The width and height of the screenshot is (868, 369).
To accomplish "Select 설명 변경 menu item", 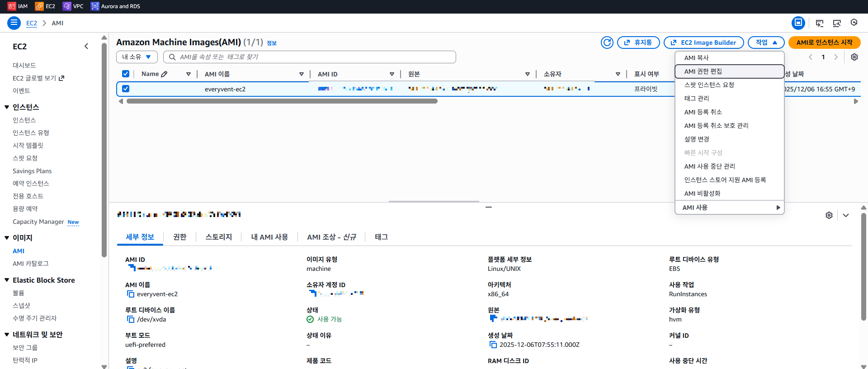I will click(729, 139).
